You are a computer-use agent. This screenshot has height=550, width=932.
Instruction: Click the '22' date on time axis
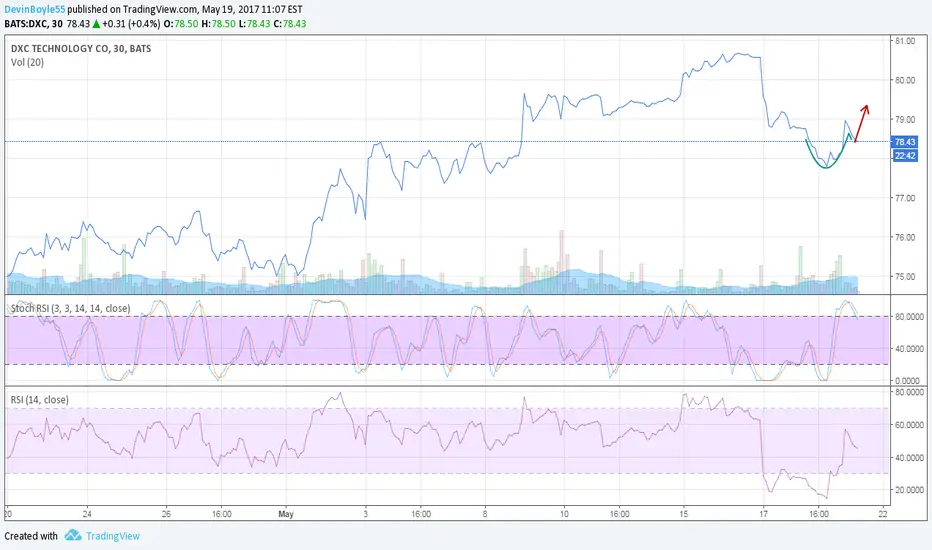click(883, 514)
